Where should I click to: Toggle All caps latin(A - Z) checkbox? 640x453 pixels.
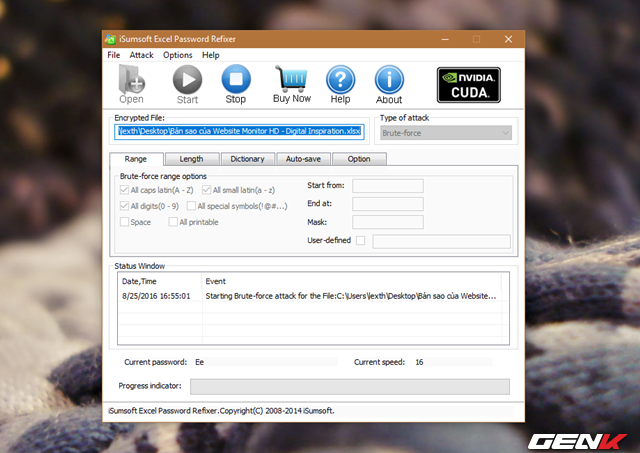click(124, 190)
